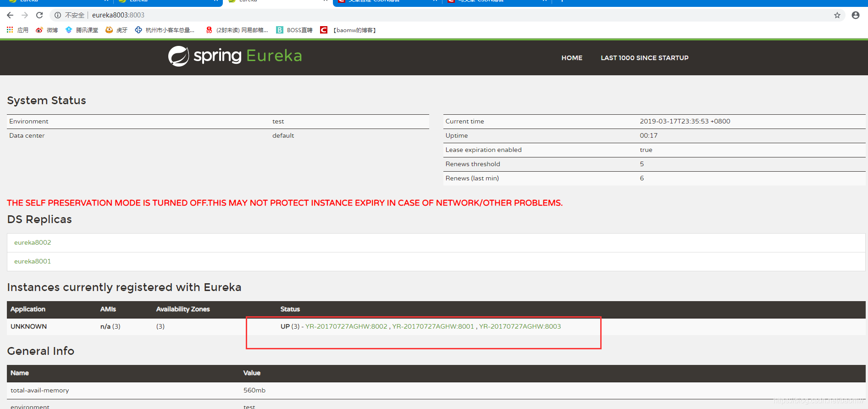This screenshot has height=409, width=868.
Task: Open the 杭州市小客车总量 bookmark
Action: (165, 30)
